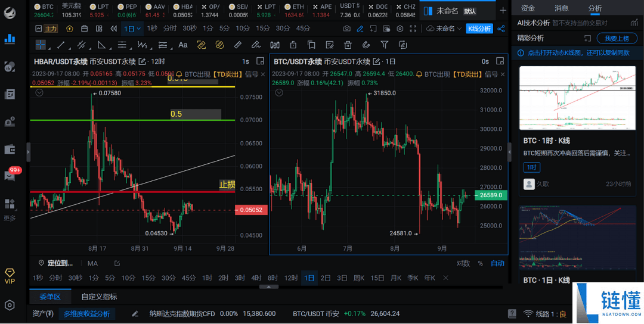The height and width of the screenshot is (324, 644).
Task: Open the 未命名 cloud layout dropdown
Action: pyautogui.click(x=445, y=29)
